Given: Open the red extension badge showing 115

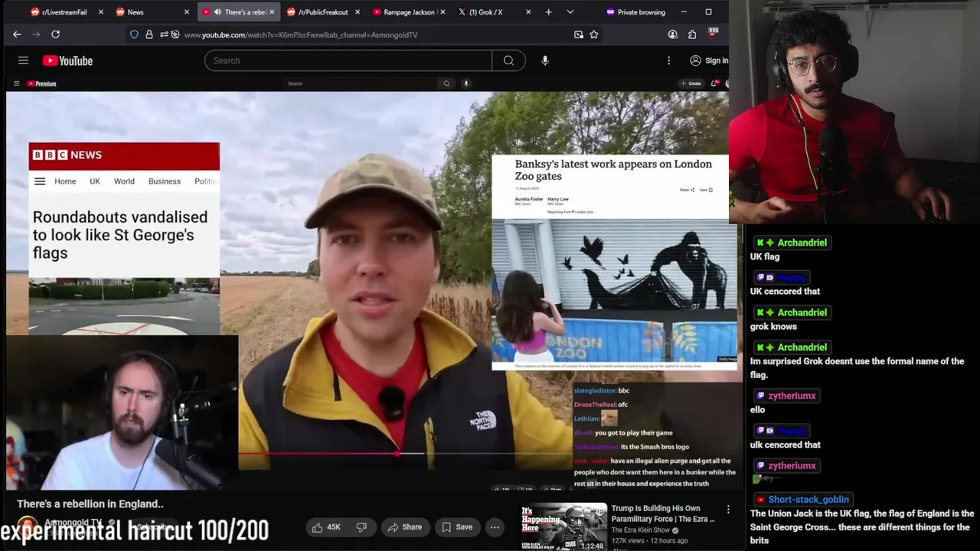Looking at the screenshot, I should (713, 34).
